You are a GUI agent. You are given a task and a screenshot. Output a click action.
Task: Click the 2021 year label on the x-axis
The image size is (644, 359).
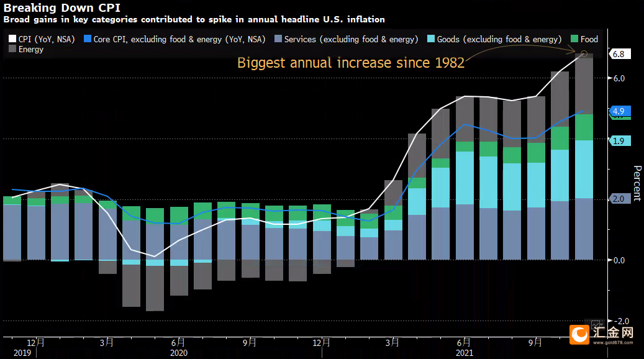tap(465, 353)
